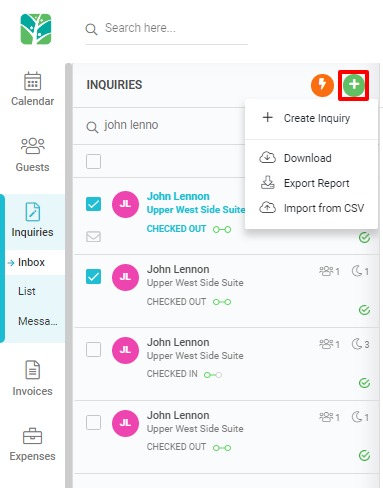Click the INQUIRIES panel heading
383x488 pixels.
tap(114, 85)
